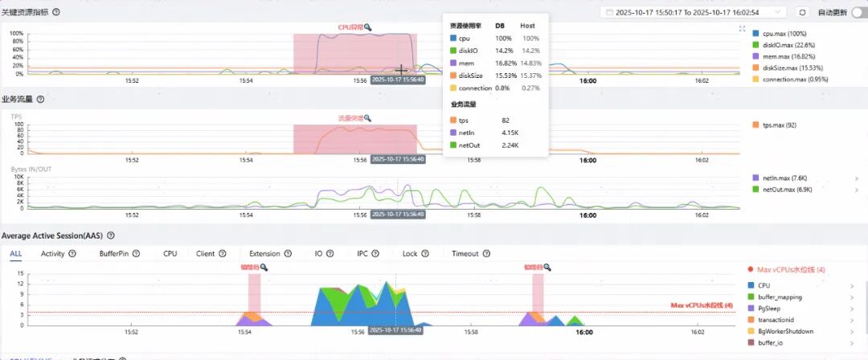Open help icon next to Client tab
868x360 pixels.
pyautogui.click(x=223, y=254)
